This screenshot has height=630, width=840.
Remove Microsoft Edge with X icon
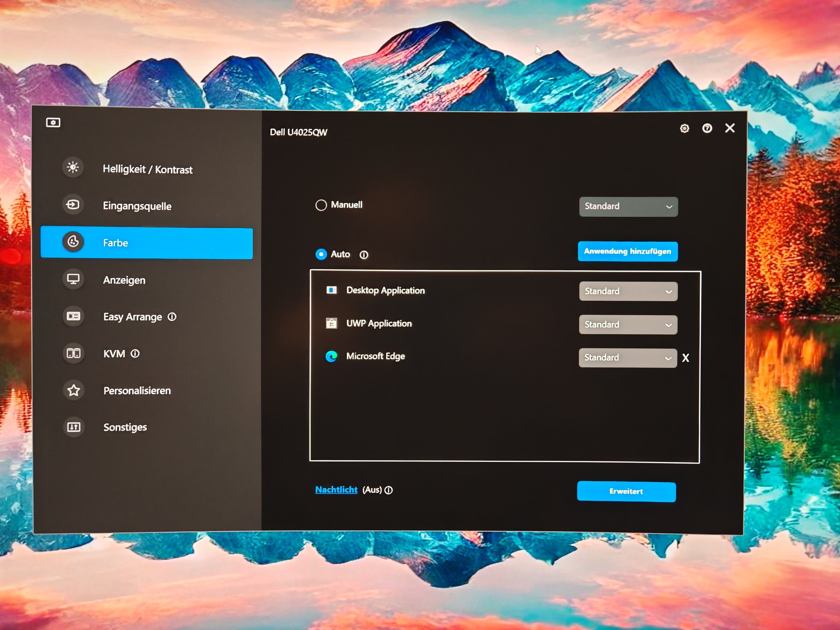[x=685, y=358]
